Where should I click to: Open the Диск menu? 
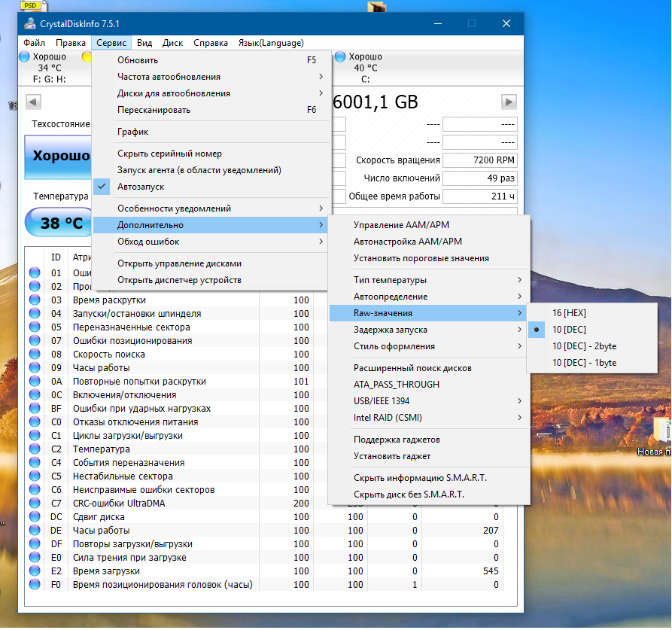(173, 43)
